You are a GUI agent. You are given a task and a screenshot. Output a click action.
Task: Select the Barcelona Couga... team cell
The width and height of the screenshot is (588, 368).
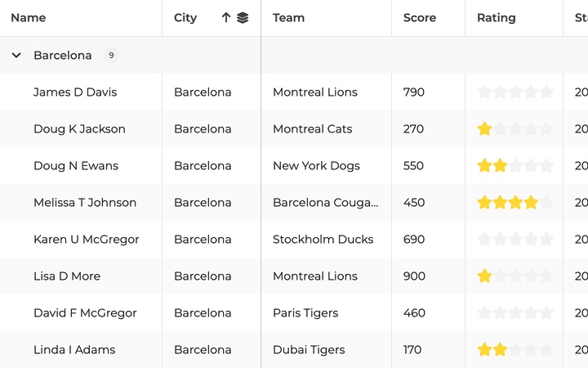pyautogui.click(x=326, y=203)
